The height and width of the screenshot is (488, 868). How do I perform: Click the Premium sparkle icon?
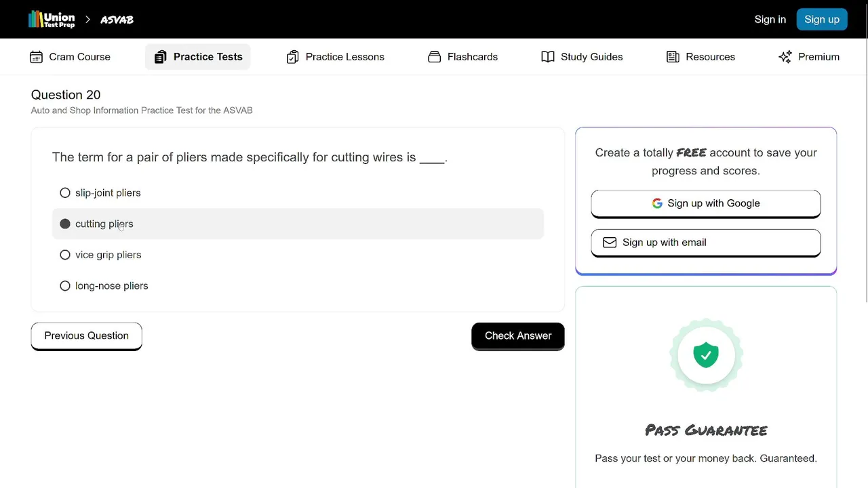pyautogui.click(x=785, y=57)
